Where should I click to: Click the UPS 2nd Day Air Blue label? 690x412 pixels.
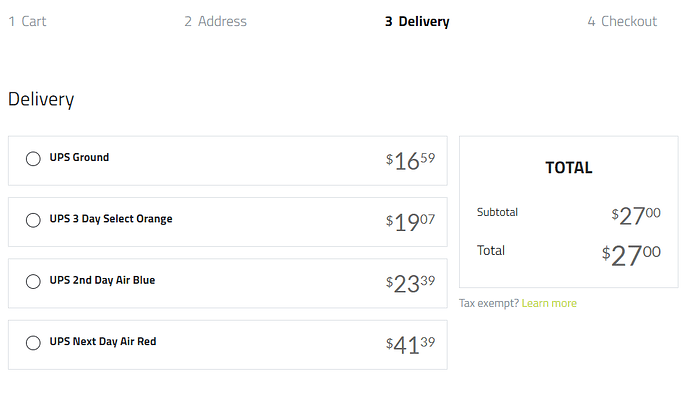[x=102, y=281]
